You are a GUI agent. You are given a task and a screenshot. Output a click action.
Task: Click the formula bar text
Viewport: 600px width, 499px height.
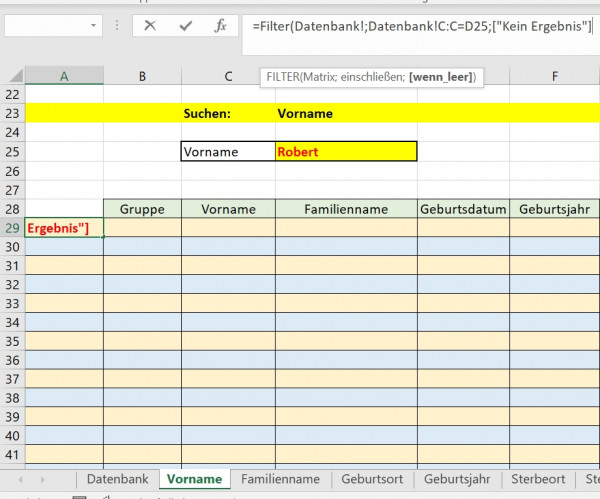point(422,26)
